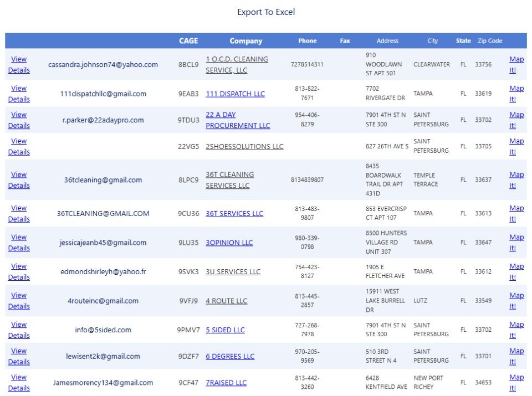Click Map It! for the Temple Terrace row

click(x=516, y=179)
